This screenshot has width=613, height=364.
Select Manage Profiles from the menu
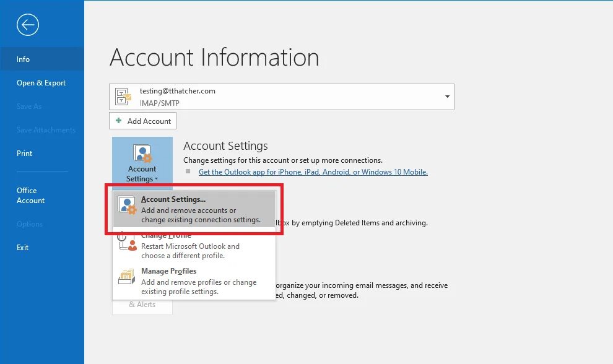point(194,281)
